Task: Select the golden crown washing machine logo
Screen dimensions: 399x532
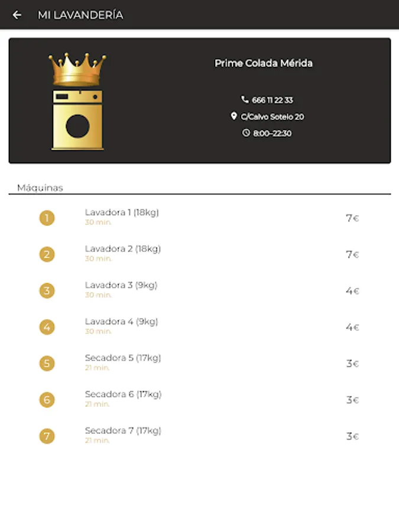Action: pos(77,101)
